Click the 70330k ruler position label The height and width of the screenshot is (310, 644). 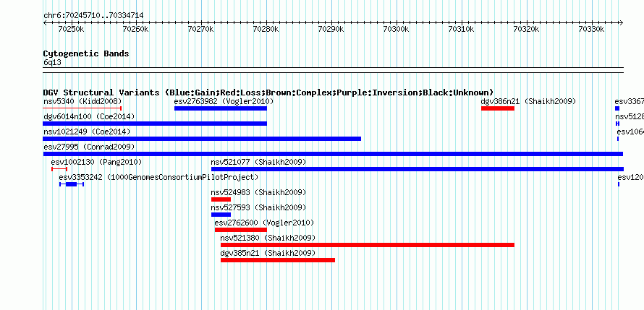pos(591,29)
